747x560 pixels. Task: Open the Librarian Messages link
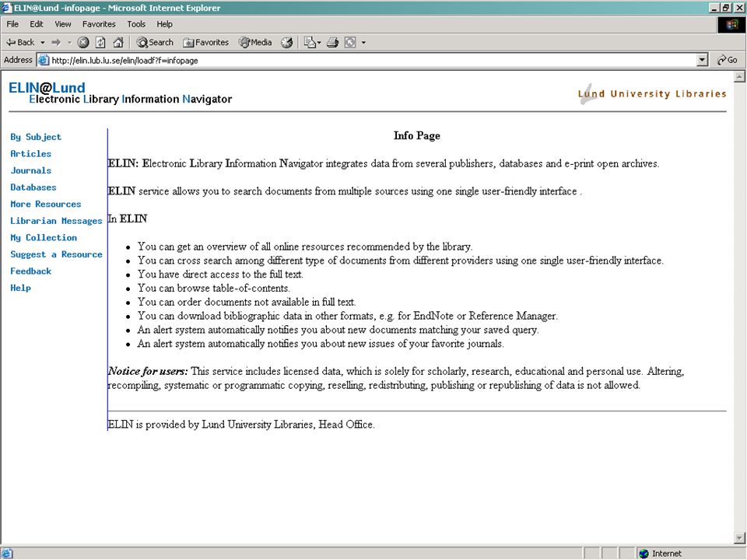click(56, 221)
